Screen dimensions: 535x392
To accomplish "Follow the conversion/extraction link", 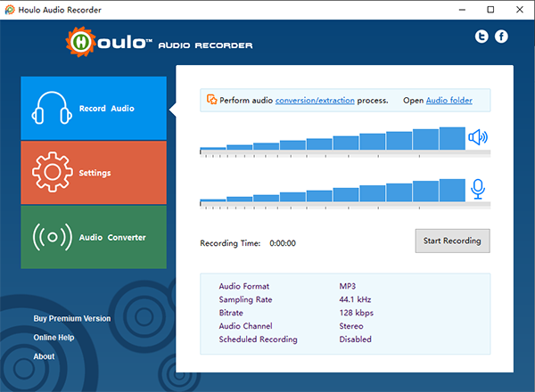I will click(x=315, y=100).
